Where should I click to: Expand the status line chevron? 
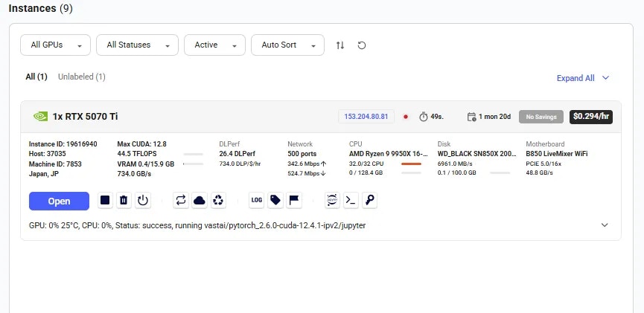[605, 225]
